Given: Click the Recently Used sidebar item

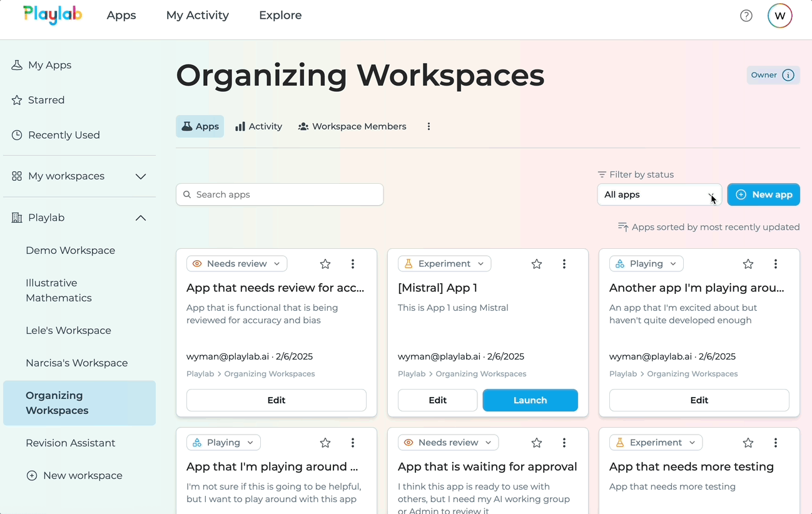Looking at the screenshot, I should [63, 134].
